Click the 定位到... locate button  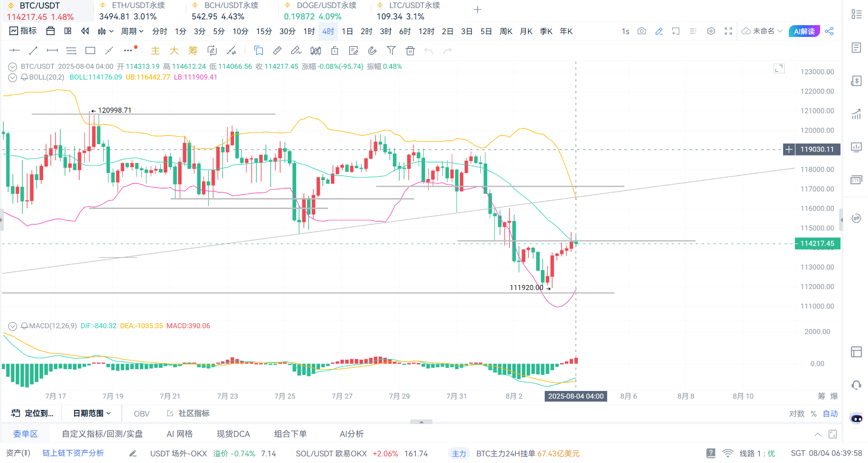click(x=32, y=413)
